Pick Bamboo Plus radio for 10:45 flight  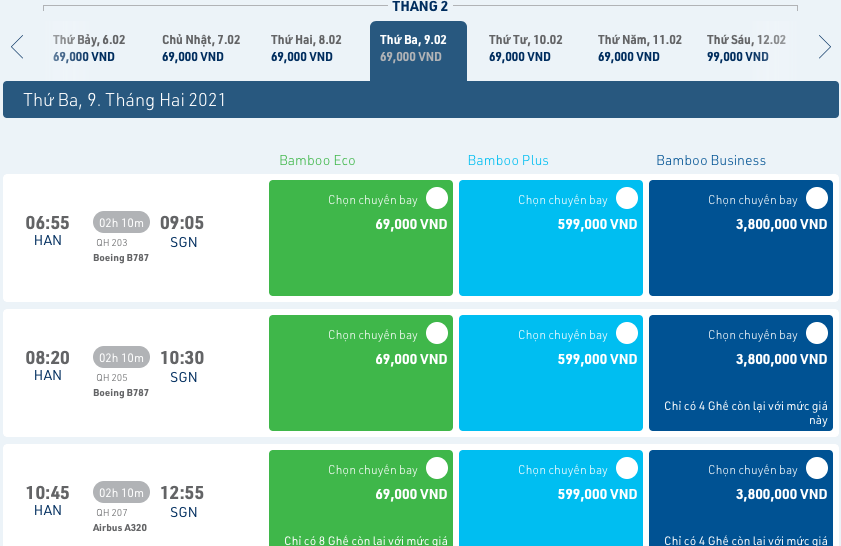click(626, 468)
